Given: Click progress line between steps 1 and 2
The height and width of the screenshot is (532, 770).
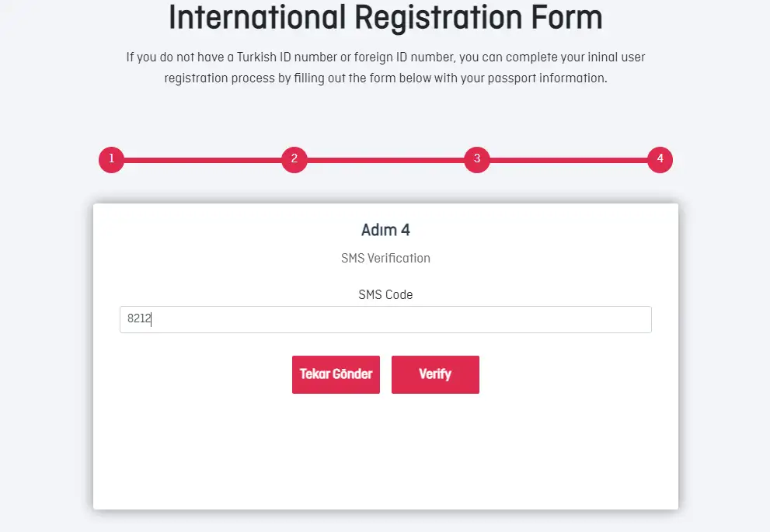Looking at the screenshot, I should (202, 160).
